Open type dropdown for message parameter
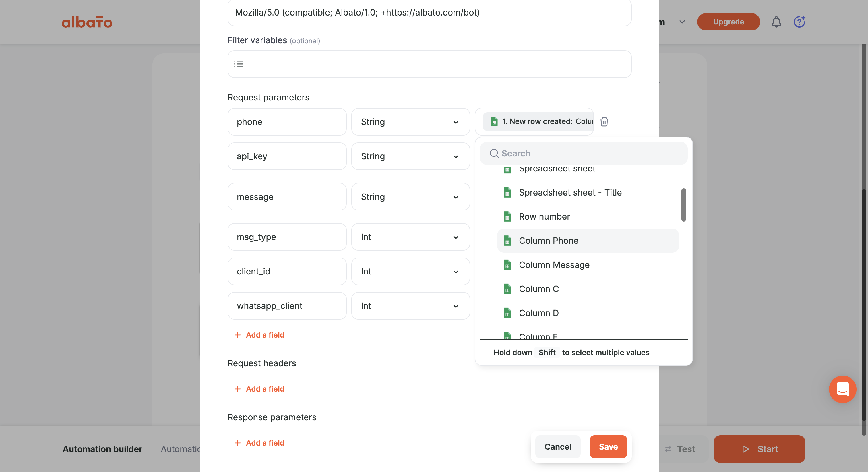Image resolution: width=868 pixels, height=472 pixels. tap(410, 197)
